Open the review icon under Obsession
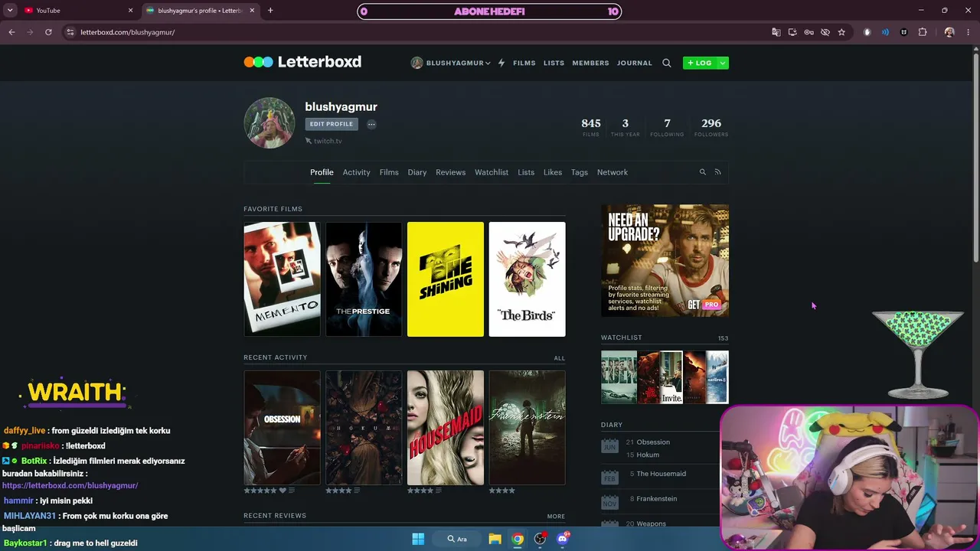980x551 pixels. click(292, 491)
